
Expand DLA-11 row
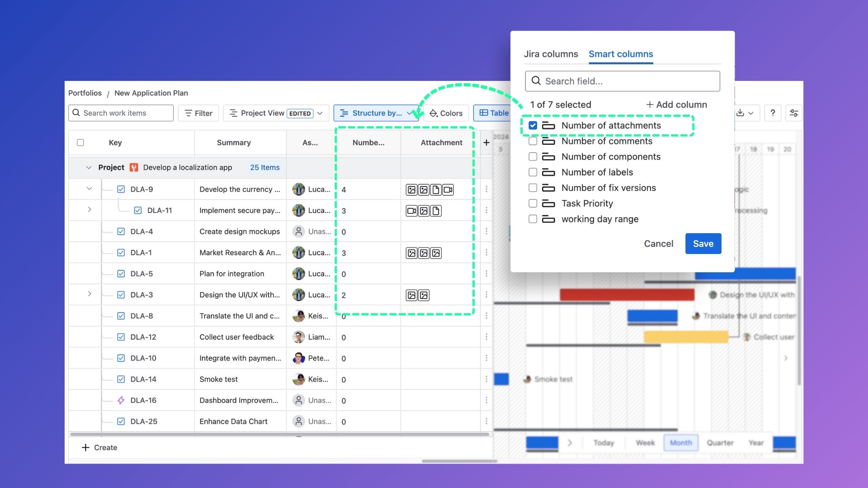point(90,209)
